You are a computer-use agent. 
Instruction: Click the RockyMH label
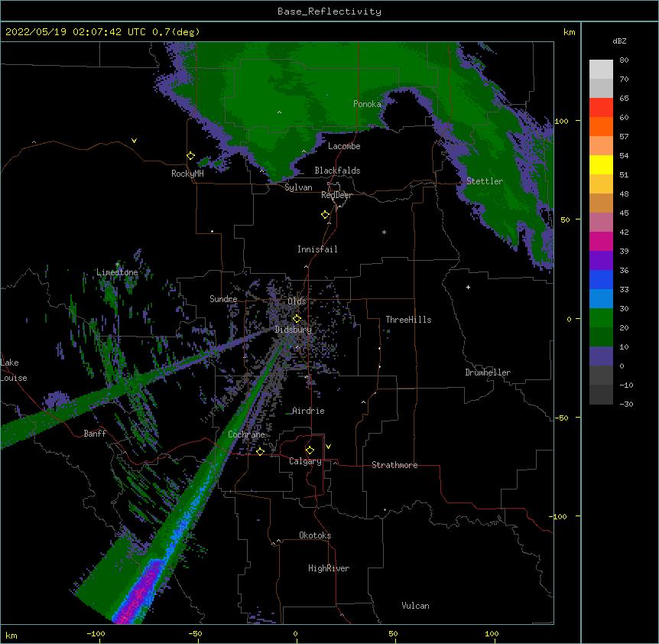click(x=187, y=174)
